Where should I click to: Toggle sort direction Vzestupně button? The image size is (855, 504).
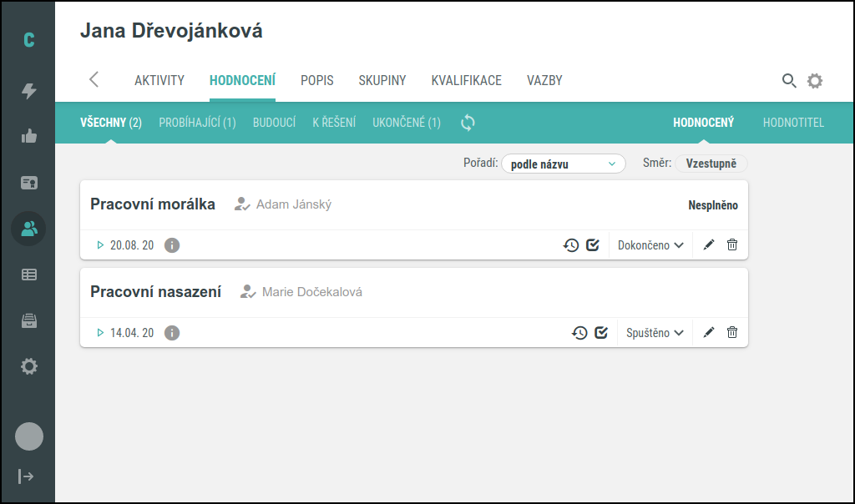pyautogui.click(x=711, y=164)
